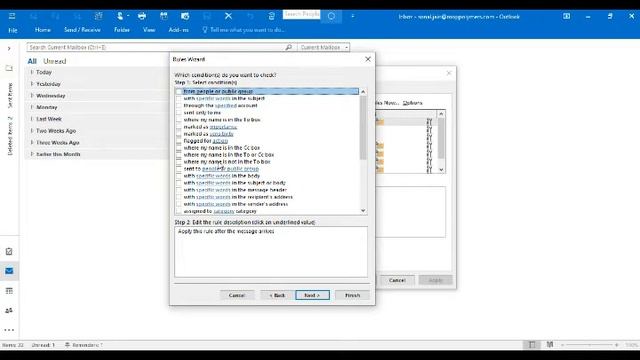Open the Calendar module in the left navigation bar

(x=9, y=291)
